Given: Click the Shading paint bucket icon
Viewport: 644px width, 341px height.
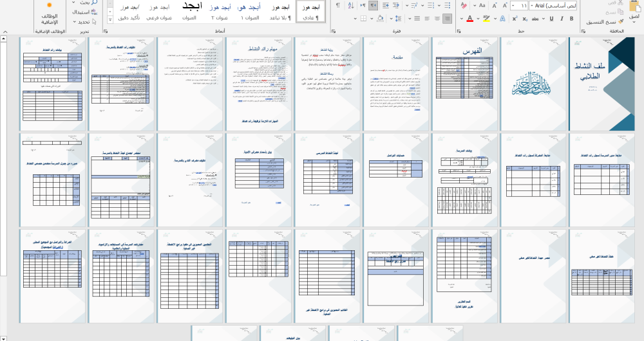Looking at the screenshot, I should (381, 19).
